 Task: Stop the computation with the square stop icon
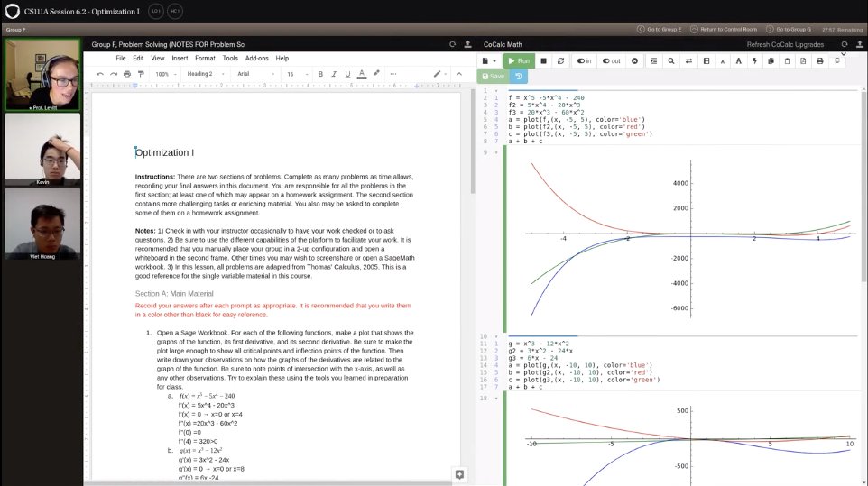pos(543,60)
